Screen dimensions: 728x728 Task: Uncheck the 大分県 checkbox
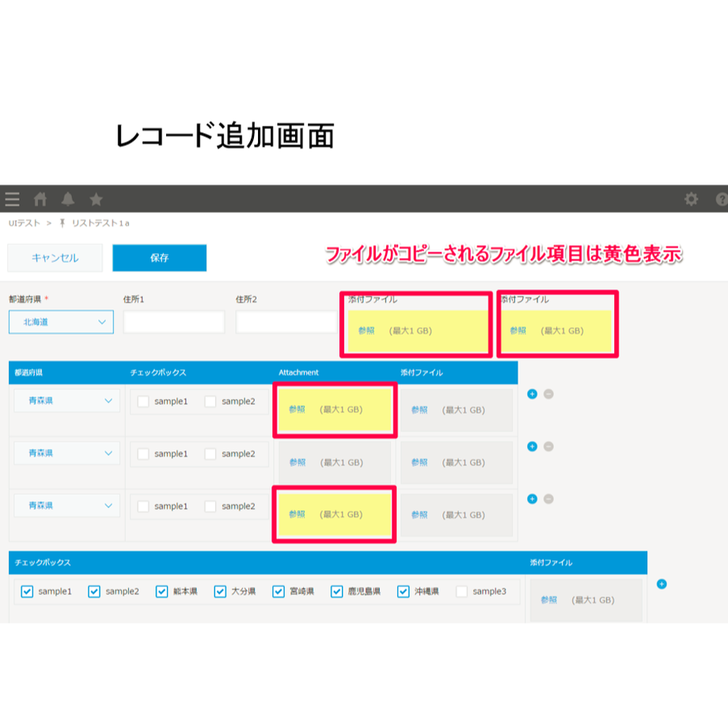[x=220, y=592]
